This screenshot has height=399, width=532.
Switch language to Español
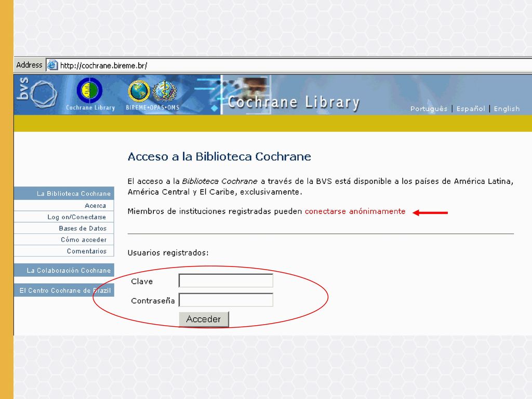[x=471, y=109]
